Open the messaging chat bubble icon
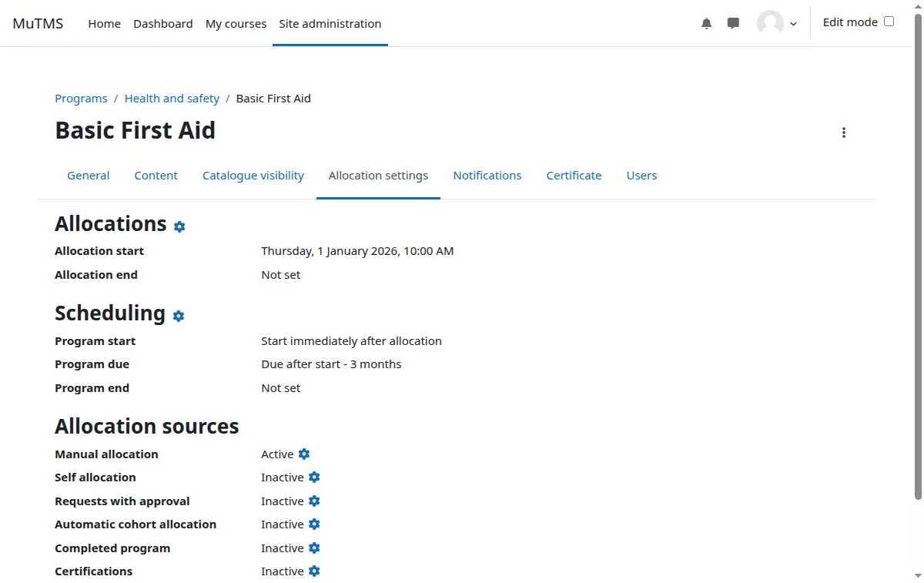 coord(733,24)
